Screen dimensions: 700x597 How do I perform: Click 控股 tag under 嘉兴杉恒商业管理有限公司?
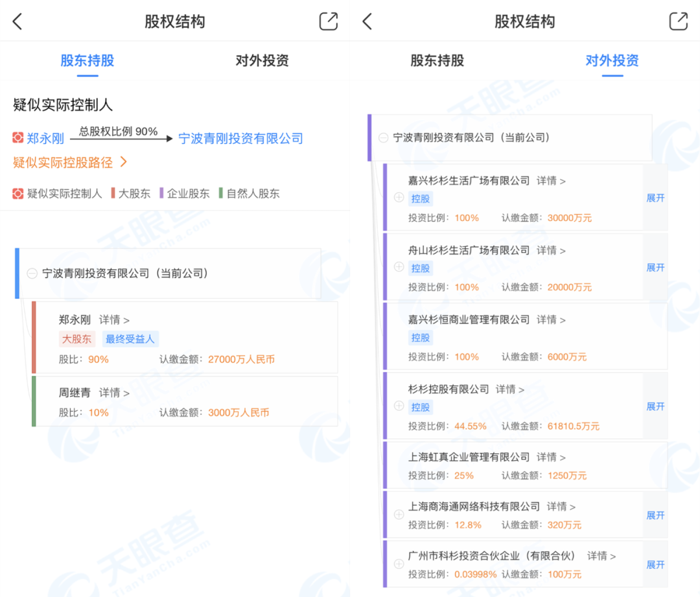[x=420, y=338]
